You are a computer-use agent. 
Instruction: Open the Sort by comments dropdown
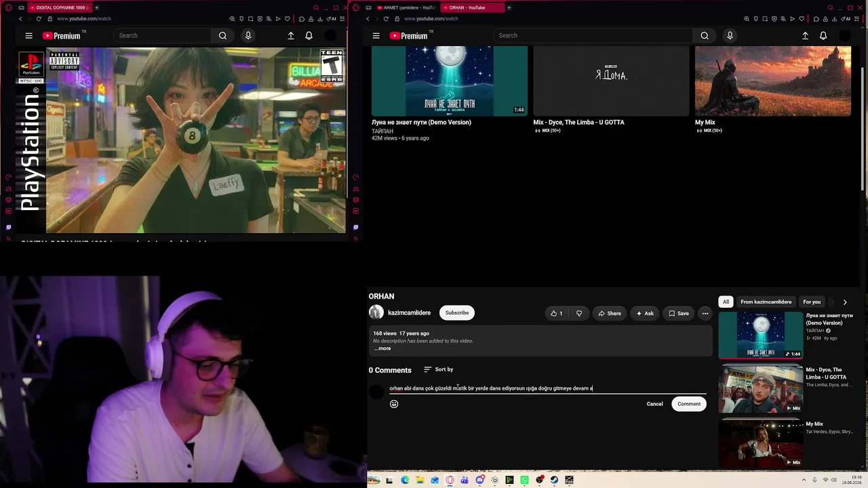point(438,369)
